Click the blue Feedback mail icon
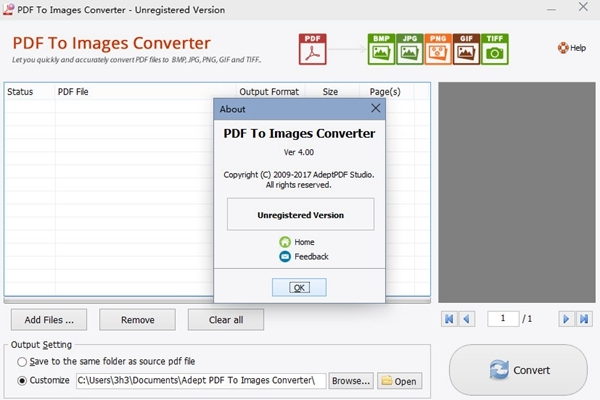The image size is (600, 400). (285, 256)
